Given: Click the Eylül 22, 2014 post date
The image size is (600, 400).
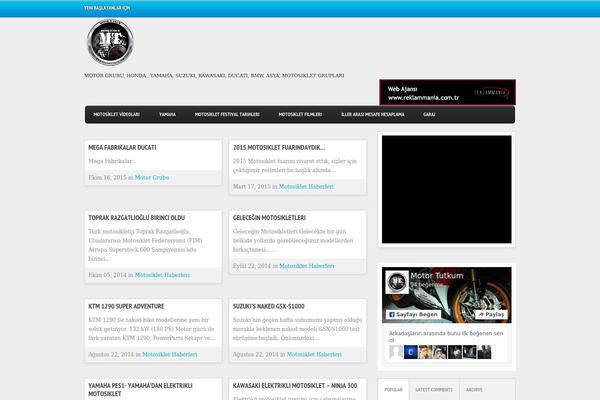Looking at the screenshot, I should 252,266.
